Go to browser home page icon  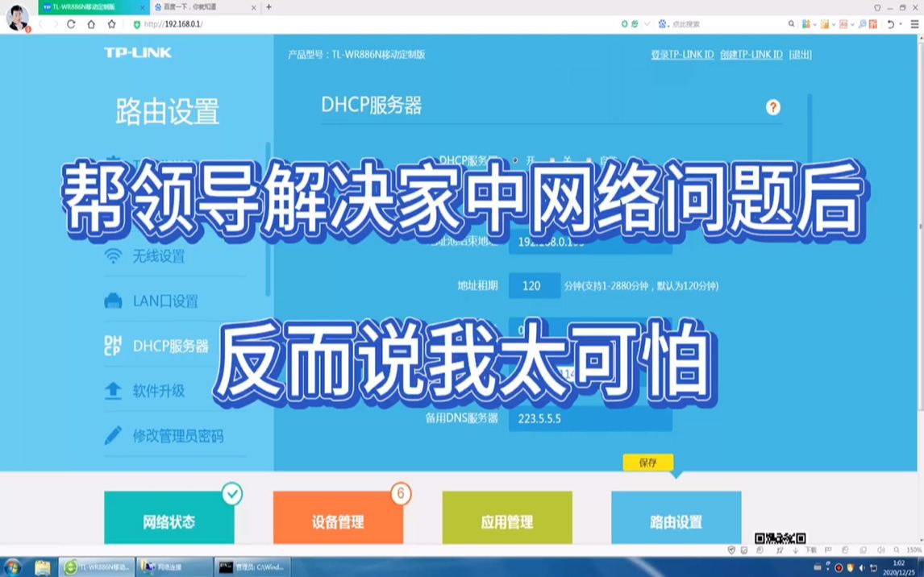pos(91,24)
